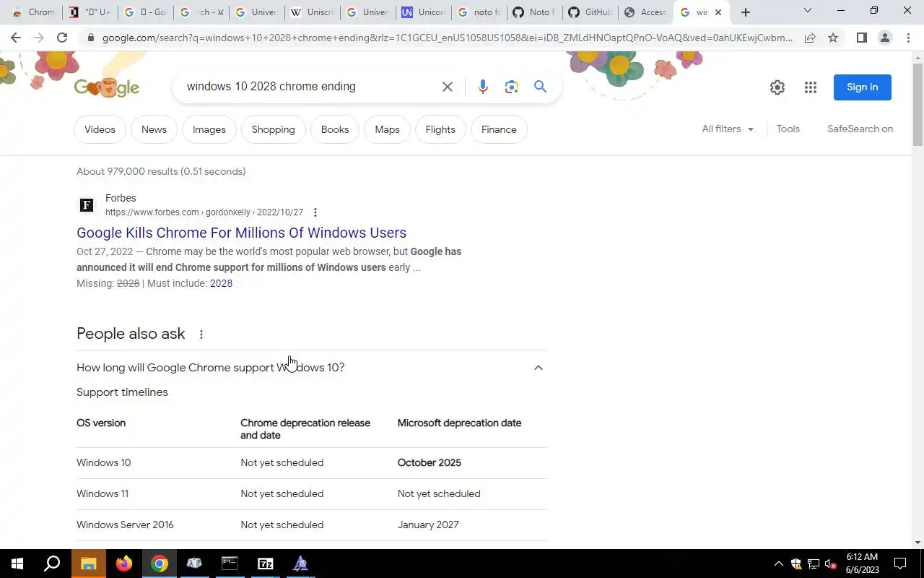
Task: Submit search with magnifier icon
Action: pos(540,87)
